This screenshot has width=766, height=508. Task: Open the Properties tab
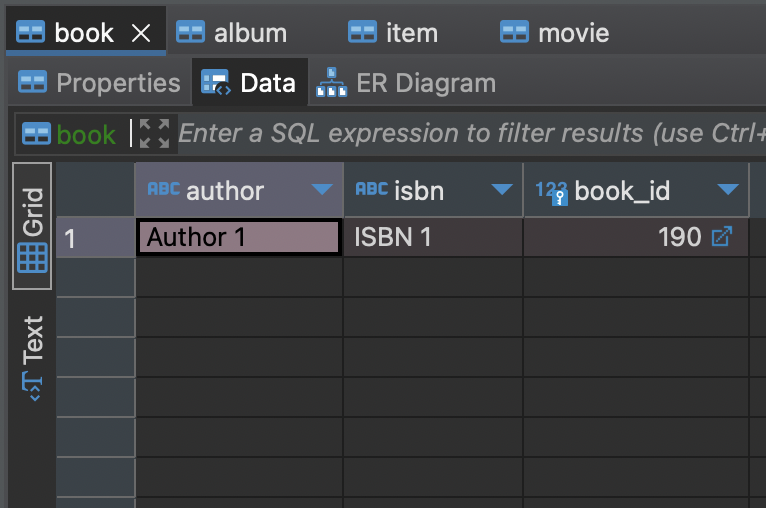pos(99,83)
